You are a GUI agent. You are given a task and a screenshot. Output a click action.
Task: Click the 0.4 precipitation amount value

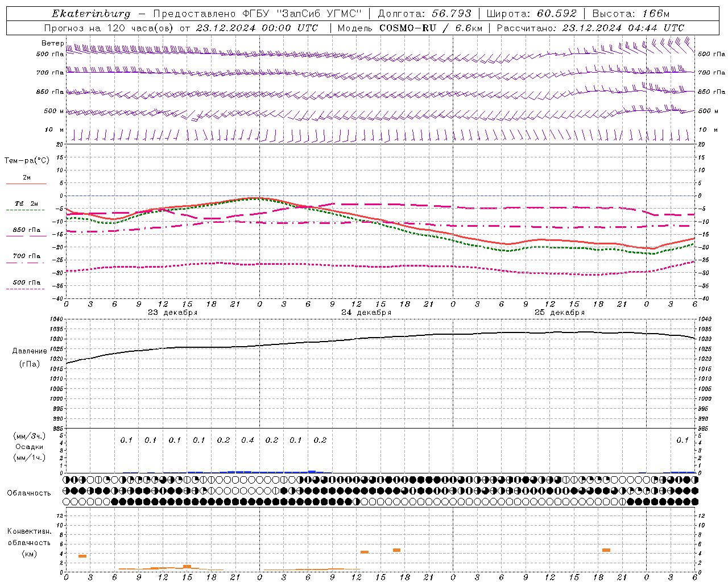(247, 440)
